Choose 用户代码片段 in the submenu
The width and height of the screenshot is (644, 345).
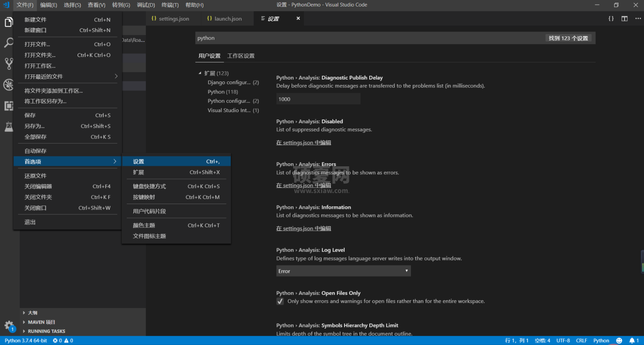(x=176, y=211)
